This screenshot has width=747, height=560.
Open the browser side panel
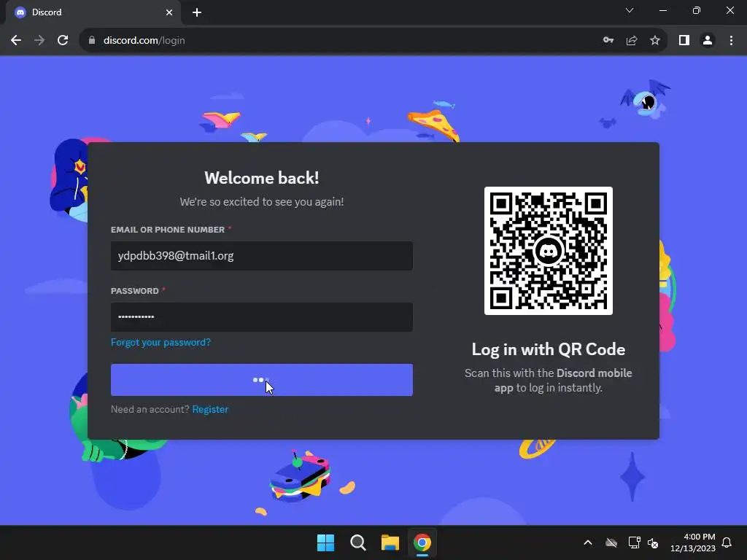pos(684,41)
